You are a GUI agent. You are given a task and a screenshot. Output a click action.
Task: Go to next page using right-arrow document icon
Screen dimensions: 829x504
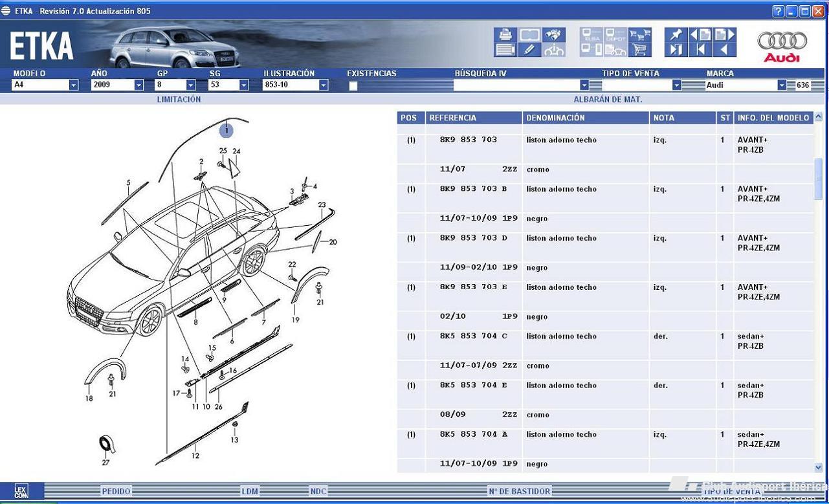[x=724, y=35]
